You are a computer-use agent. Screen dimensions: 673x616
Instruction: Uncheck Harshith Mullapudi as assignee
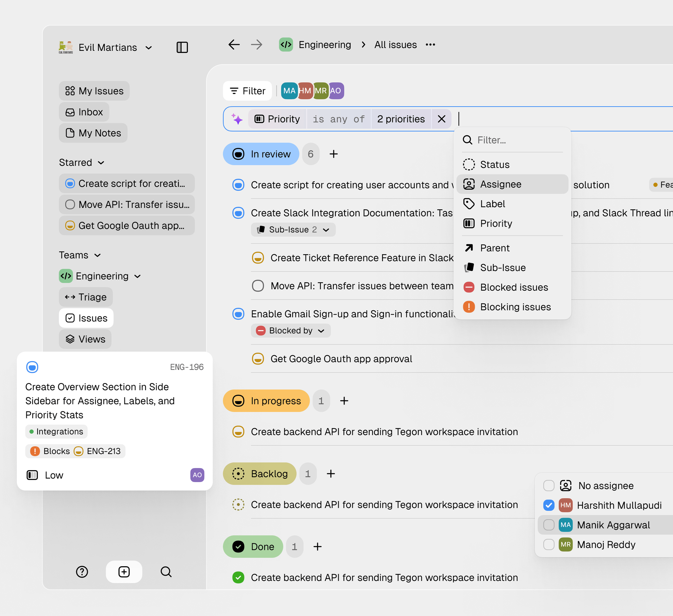549,505
